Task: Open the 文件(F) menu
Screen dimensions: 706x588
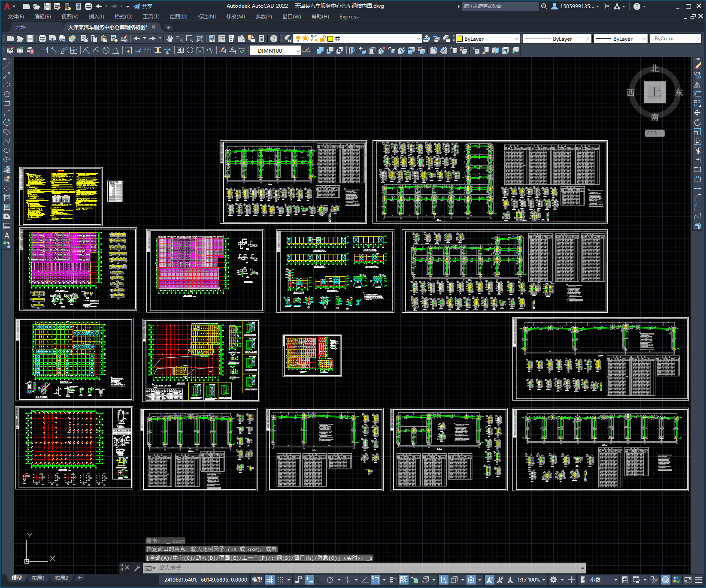Action: 16,17
